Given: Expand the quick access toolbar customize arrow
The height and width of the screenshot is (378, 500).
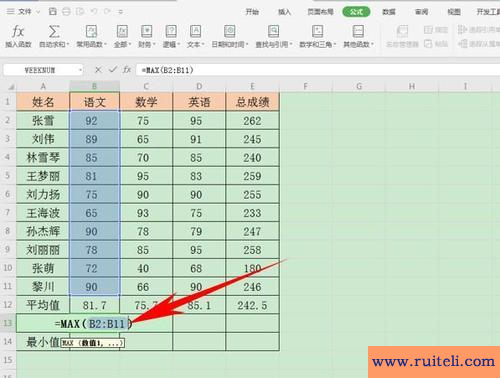Looking at the screenshot, I should 121,12.
